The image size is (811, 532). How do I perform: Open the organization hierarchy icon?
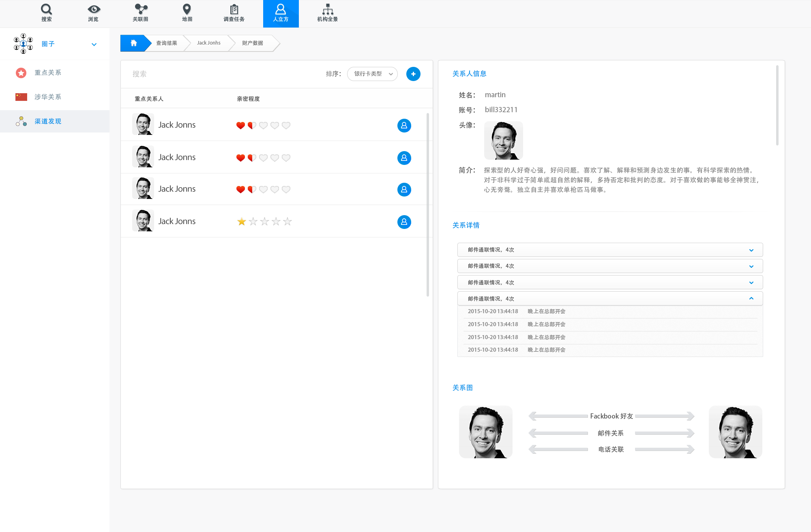[327, 10]
